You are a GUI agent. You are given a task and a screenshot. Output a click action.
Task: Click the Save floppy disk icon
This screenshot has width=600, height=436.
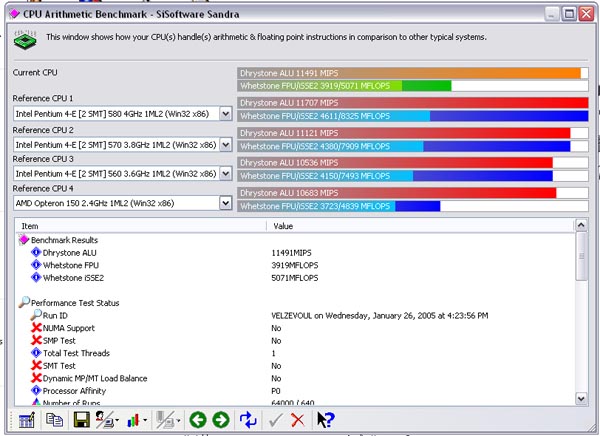pyautogui.click(x=82, y=420)
